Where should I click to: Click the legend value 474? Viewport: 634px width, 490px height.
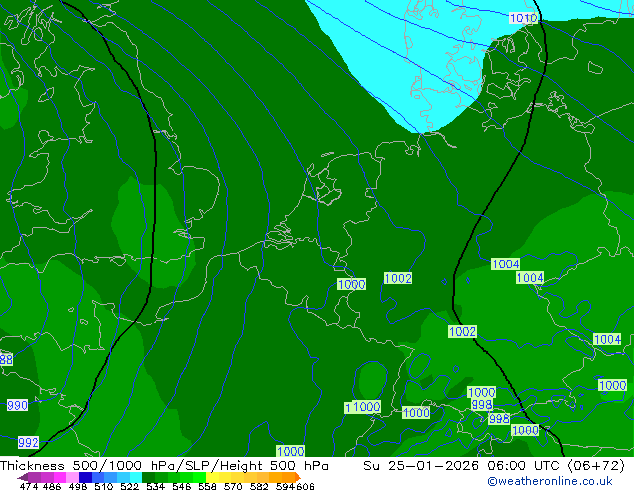pos(29,486)
